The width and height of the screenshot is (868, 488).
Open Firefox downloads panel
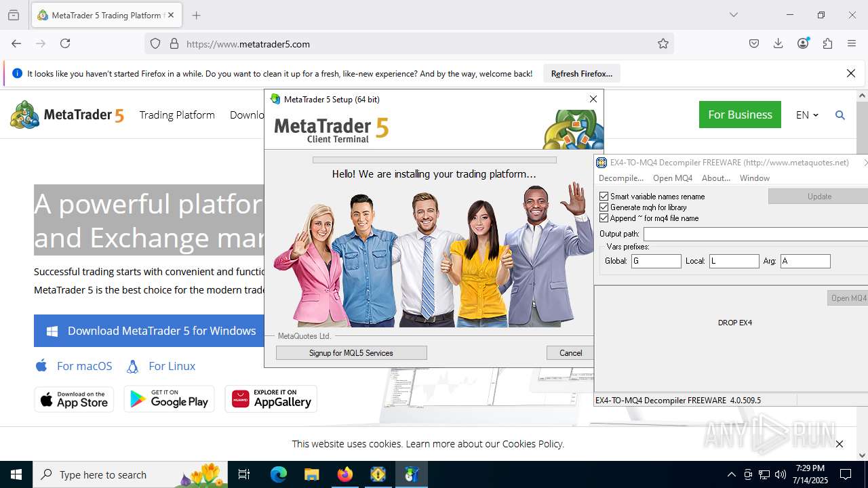coord(778,43)
